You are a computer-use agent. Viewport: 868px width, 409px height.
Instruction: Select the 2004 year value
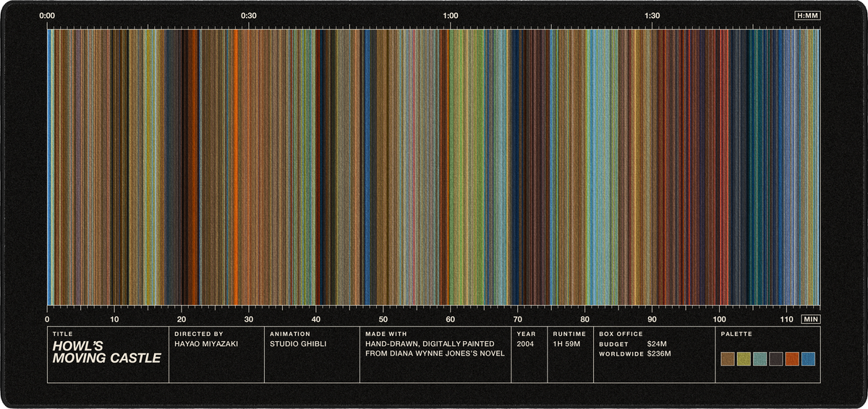[526, 344]
